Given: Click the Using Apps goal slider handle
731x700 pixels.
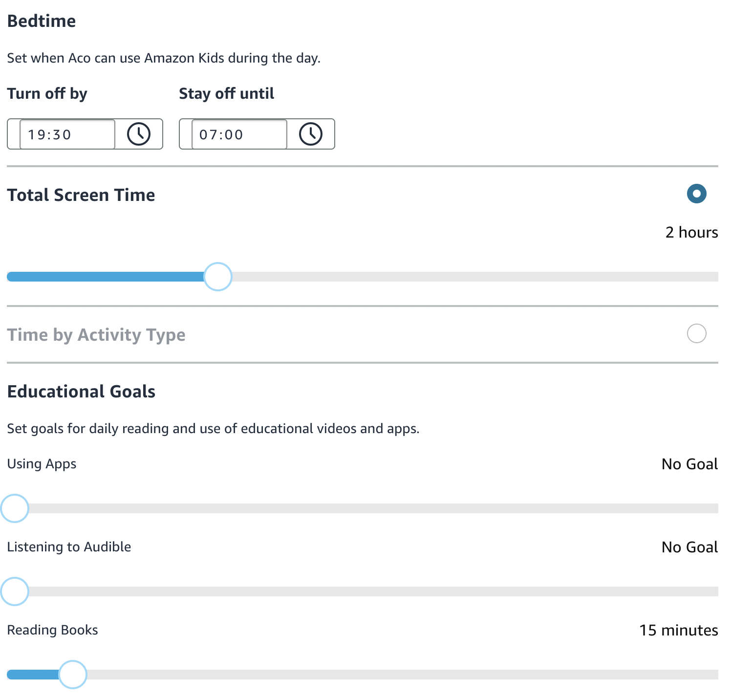Looking at the screenshot, I should click(x=15, y=508).
